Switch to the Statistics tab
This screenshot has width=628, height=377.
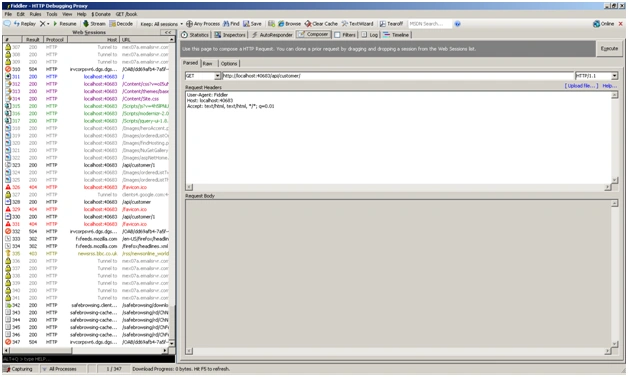point(195,35)
